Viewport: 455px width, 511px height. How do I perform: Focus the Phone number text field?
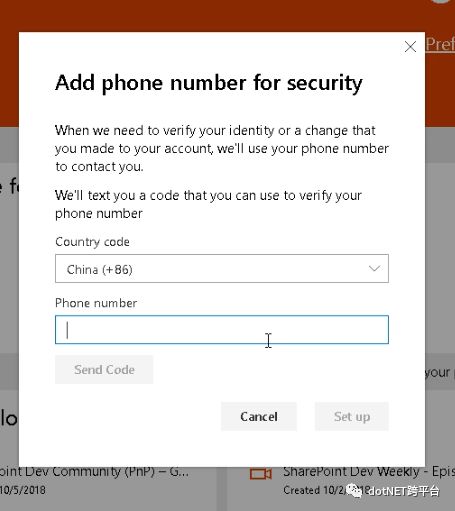pos(222,330)
